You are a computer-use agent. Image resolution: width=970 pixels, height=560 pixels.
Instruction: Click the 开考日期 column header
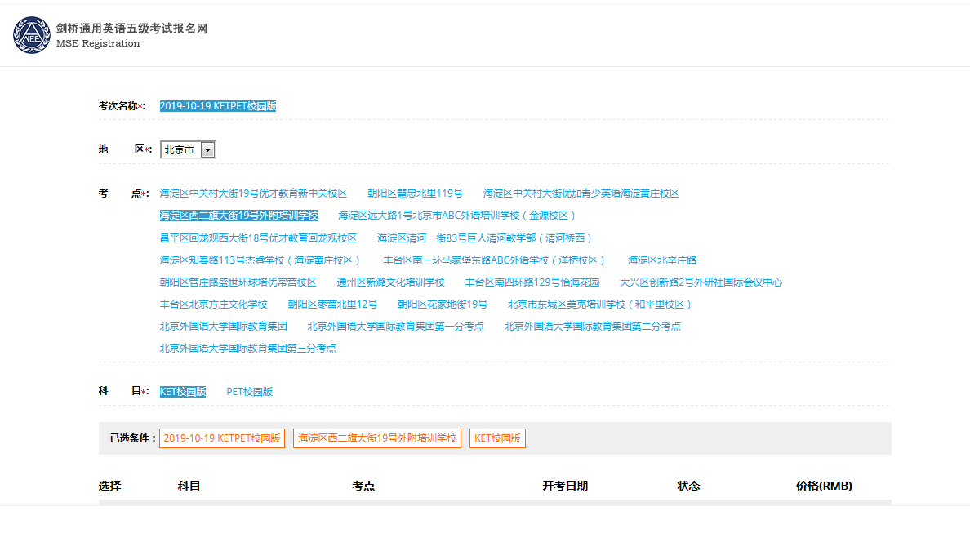pyautogui.click(x=565, y=486)
